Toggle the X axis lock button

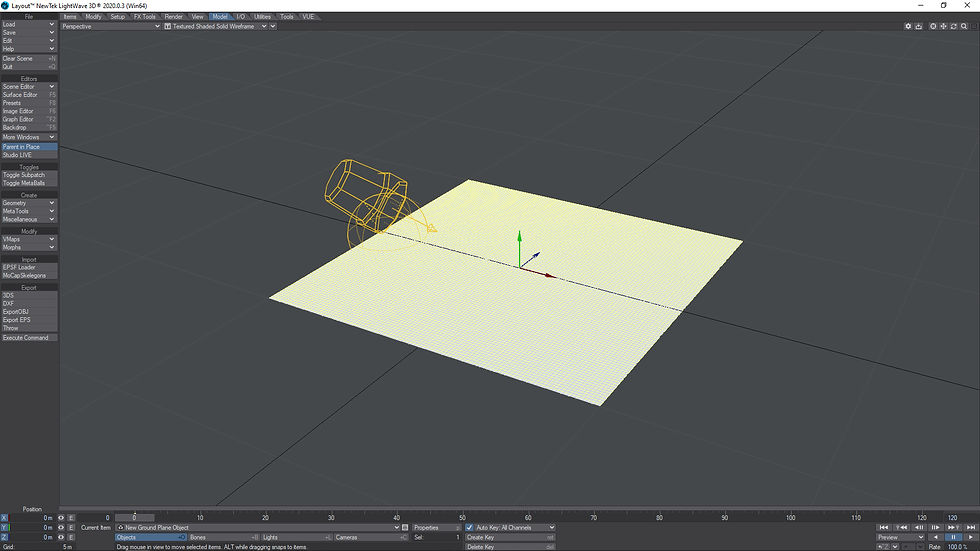[4, 518]
